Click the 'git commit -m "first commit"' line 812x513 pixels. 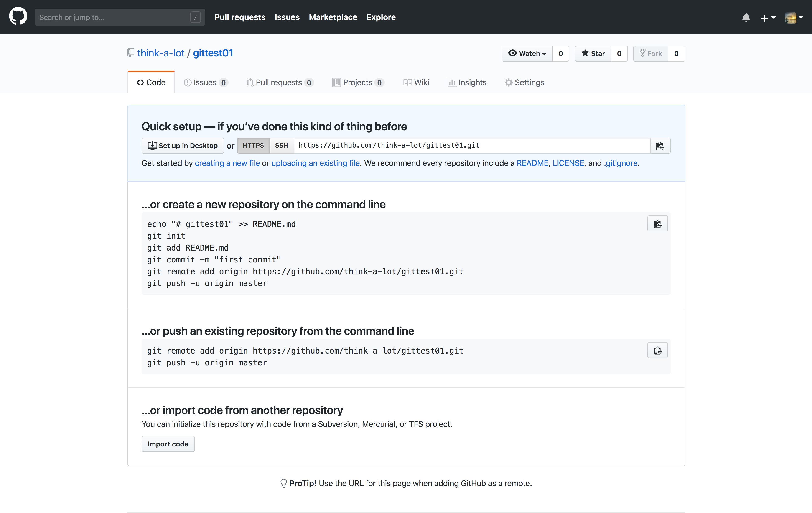pyautogui.click(x=214, y=259)
